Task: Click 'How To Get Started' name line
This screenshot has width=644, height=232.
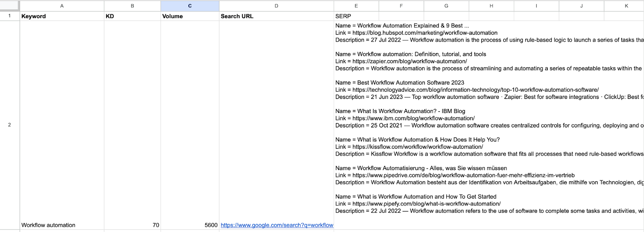Action: [416, 197]
